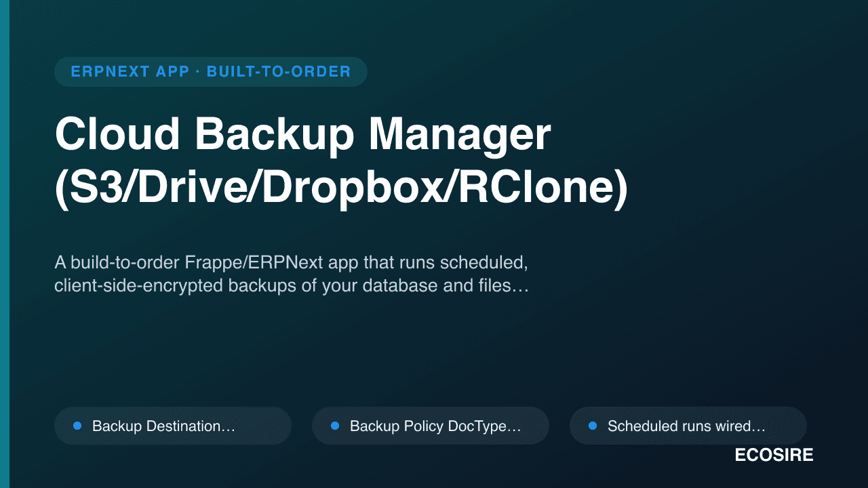This screenshot has width=868, height=488.
Task: Click the ERPNEXT APP · BUILT-TO-ORDER badge
Action: point(210,72)
